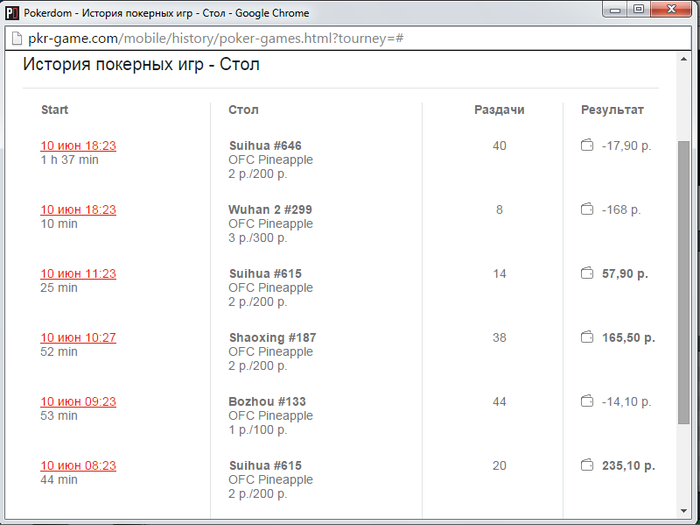Click the Стол column header
Viewport: 700px width, 525px height.
(243, 110)
